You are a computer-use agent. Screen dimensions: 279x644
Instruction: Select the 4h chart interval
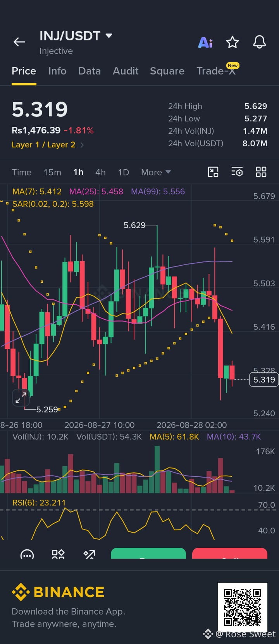pyautogui.click(x=100, y=172)
